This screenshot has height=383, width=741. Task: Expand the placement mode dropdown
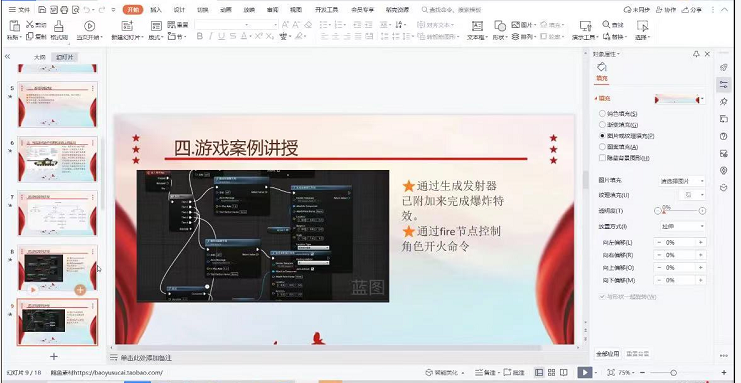(682, 226)
